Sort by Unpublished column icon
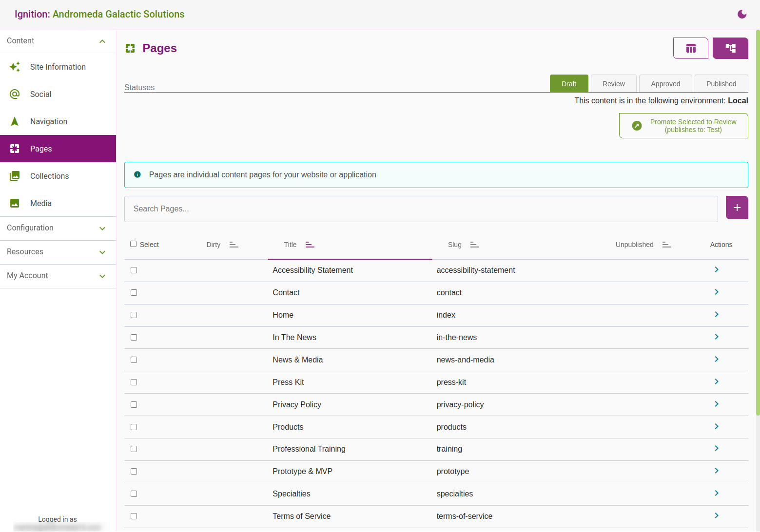 click(x=667, y=245)
